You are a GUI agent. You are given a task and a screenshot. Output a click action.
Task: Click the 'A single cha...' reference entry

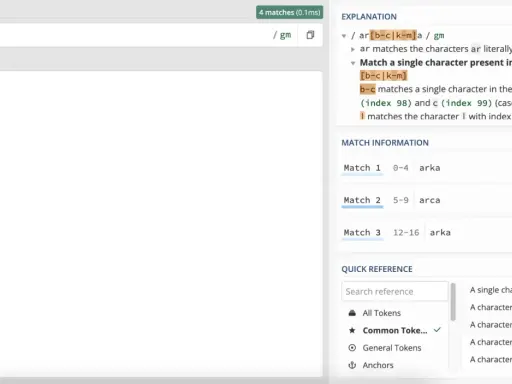pyautogui.click(x=491, y=290)
